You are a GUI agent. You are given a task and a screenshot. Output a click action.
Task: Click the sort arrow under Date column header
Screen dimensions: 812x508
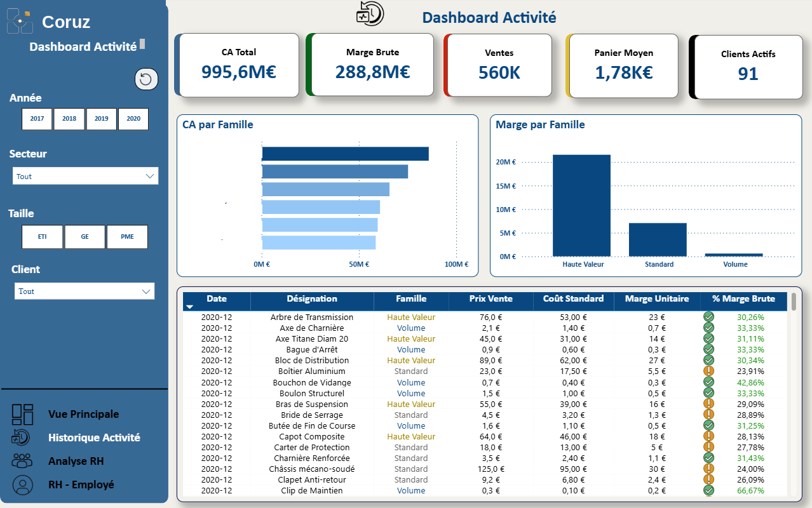pyautogui.click(x=189, y=307)
